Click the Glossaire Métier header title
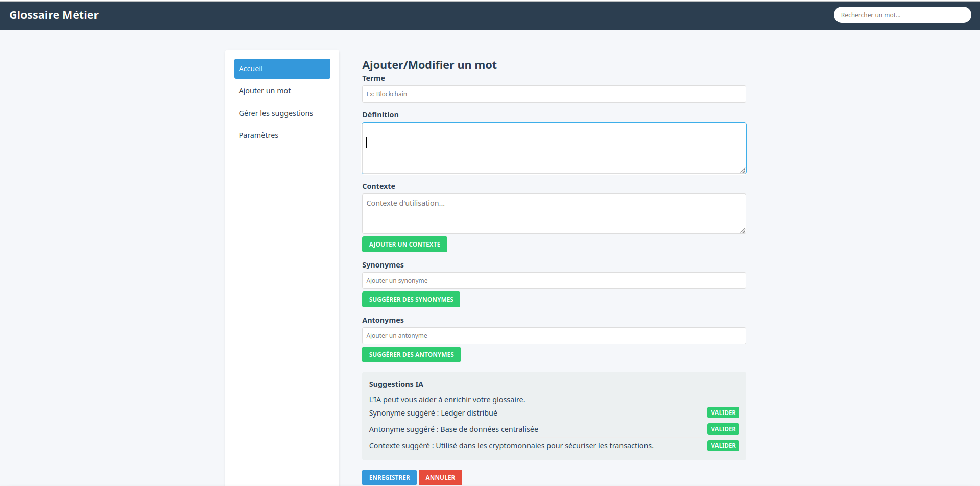The height and width of the screenshot is (486, 980). click(x=54, y=15)
